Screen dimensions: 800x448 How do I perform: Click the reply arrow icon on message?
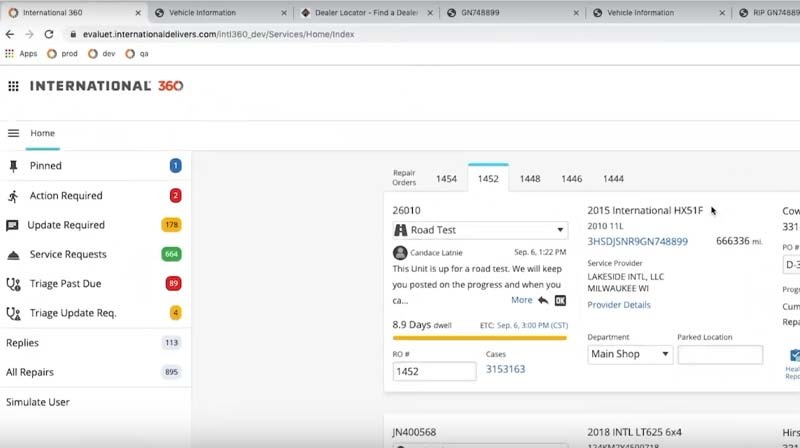(543, 301)
